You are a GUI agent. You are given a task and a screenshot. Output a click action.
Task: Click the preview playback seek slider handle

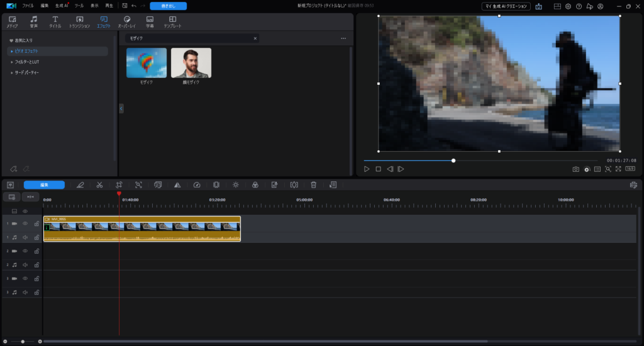tap(453, 160)
